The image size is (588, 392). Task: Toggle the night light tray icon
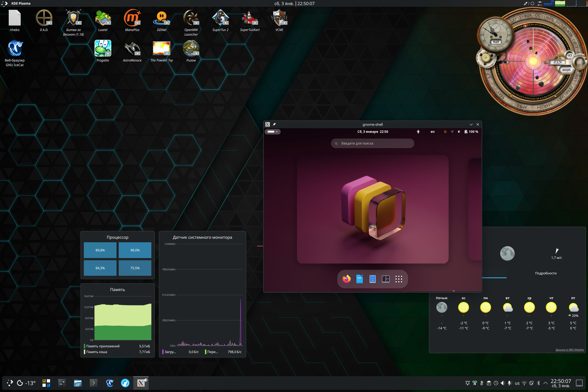[531, 383]
